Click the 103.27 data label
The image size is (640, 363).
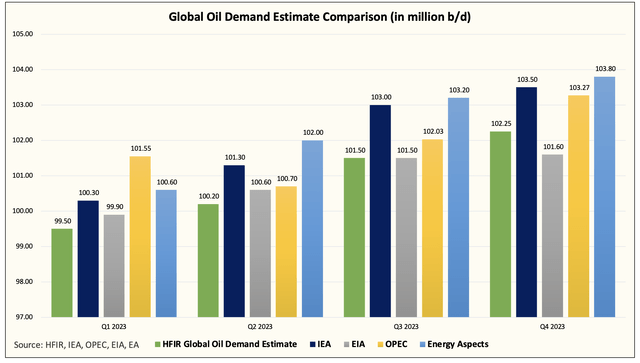580,87
